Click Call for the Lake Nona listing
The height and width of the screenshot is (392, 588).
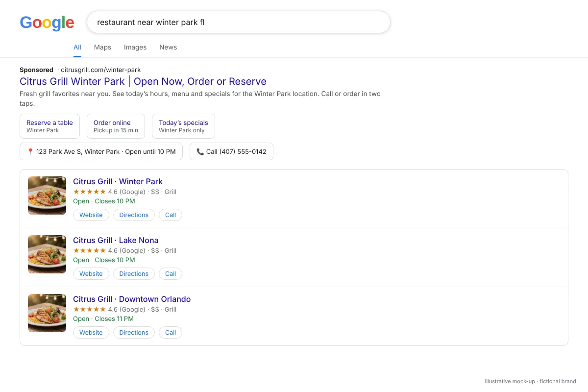click(x=171, y=273)
